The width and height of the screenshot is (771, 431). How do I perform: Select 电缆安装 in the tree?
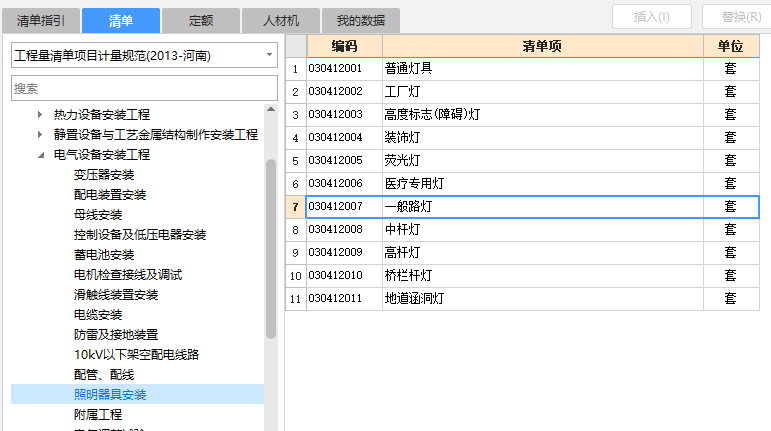[x=98, y=315]
